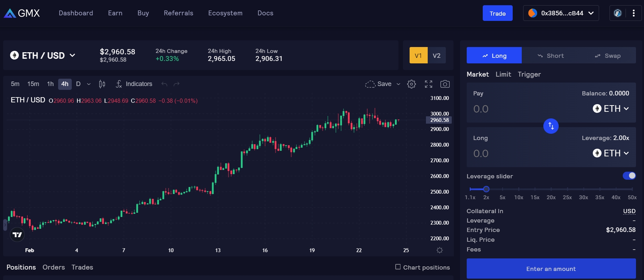Switch to V2 version
This screenshot has width=644, height=280.
[436, 55]
